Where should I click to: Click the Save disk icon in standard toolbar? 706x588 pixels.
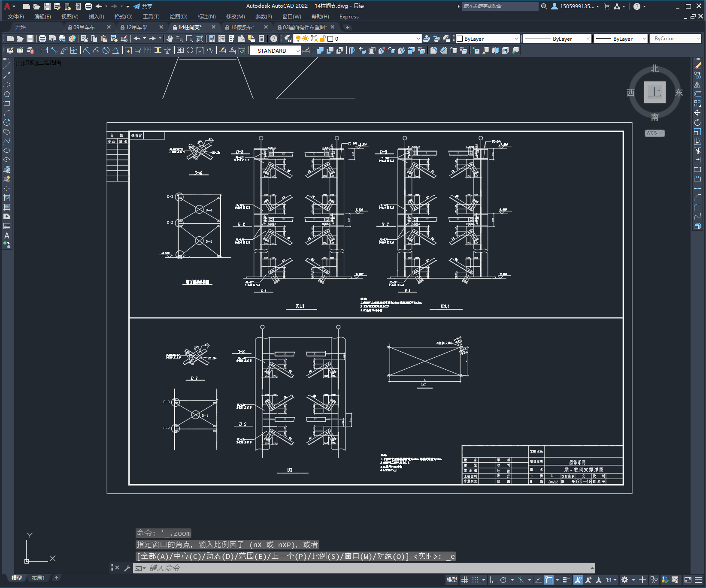[x=30, y=39]
